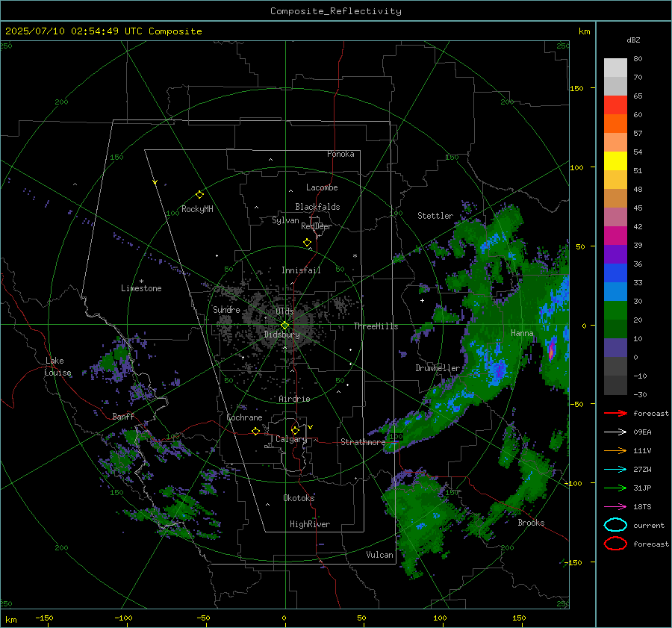Select the yellow 51-54 dBZ color swatch
Viewport: 672px width, 628px height.
[615, 161]
